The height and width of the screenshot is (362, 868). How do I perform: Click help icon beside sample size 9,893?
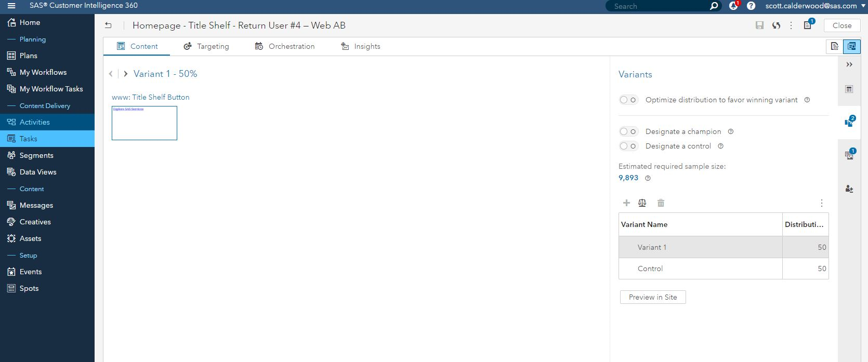[648, 178]
